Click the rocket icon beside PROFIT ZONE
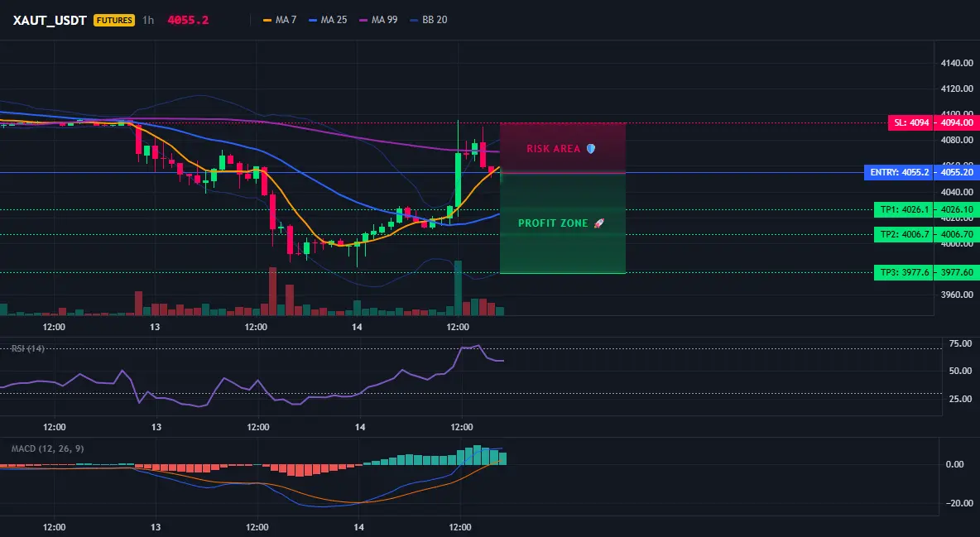 (598, 223)
